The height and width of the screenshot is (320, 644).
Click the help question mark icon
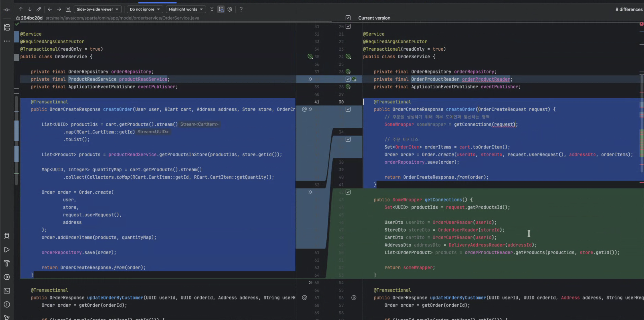(241, 9)
